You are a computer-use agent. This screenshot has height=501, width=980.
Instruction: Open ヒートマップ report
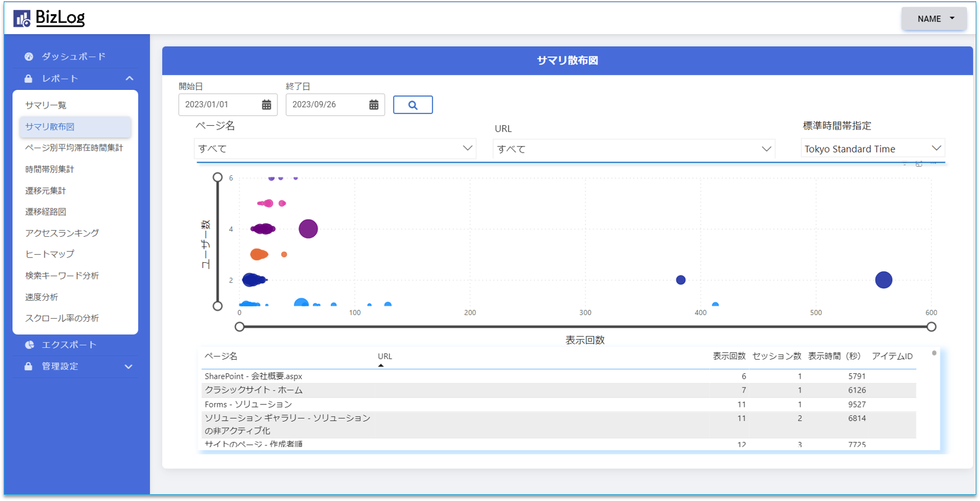(x=50, y=254)
